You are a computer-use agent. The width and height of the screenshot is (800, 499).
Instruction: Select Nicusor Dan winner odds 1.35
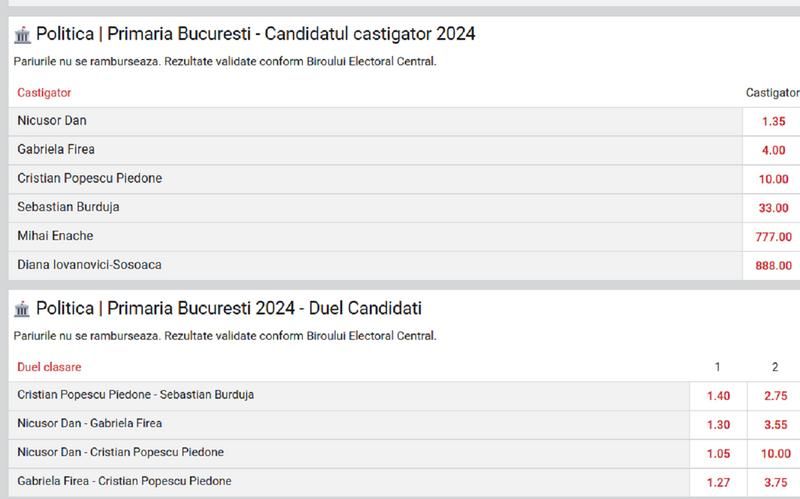point(772,122)
